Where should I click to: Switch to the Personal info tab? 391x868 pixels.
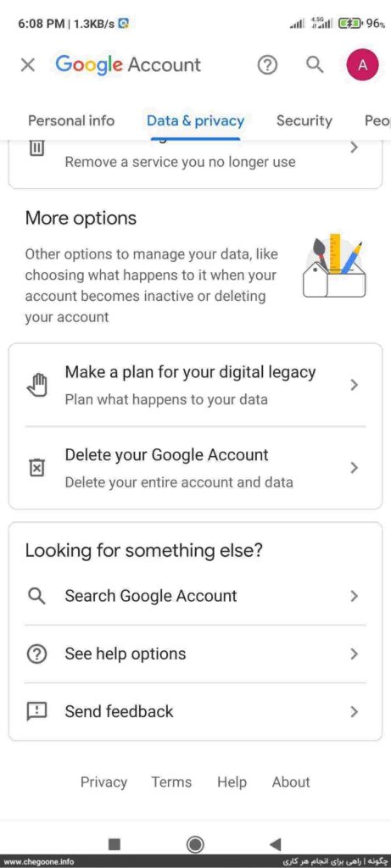pyautogui.click(x=71, y=120)
